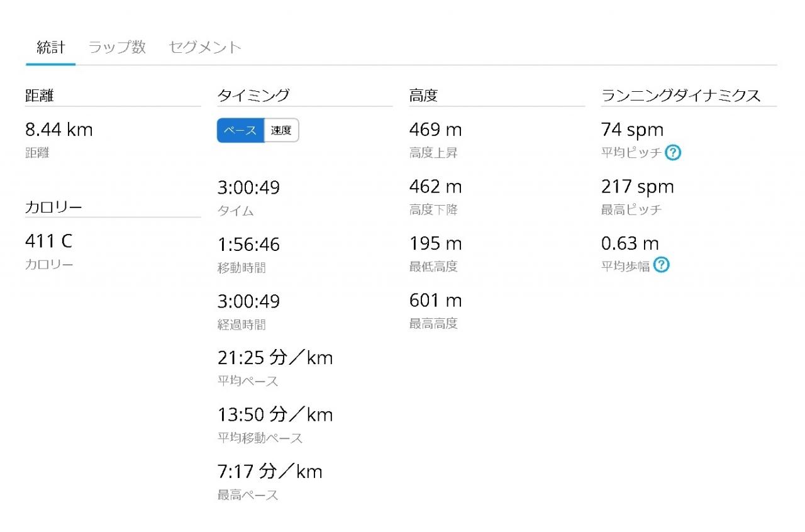Click the 13:50 分/km moving pace

tap(275, 414)
